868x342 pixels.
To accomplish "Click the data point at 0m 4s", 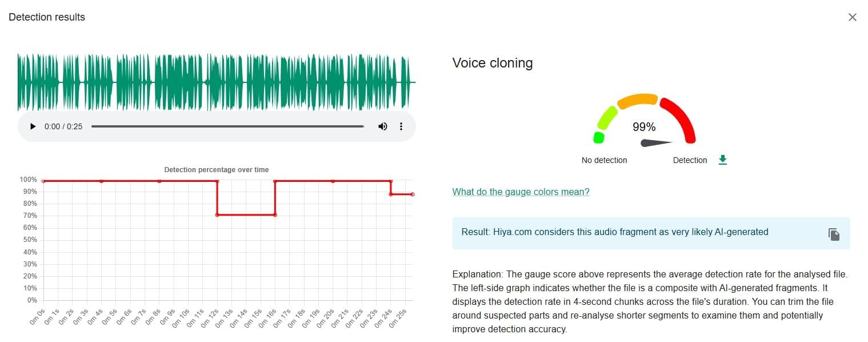I will (101, 181).
